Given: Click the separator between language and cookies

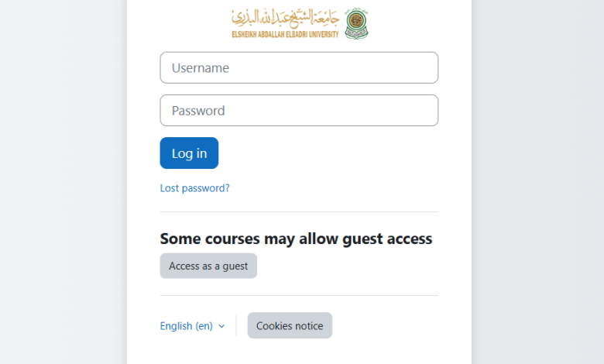Looking at the screenshot, I should pos(236,325).
